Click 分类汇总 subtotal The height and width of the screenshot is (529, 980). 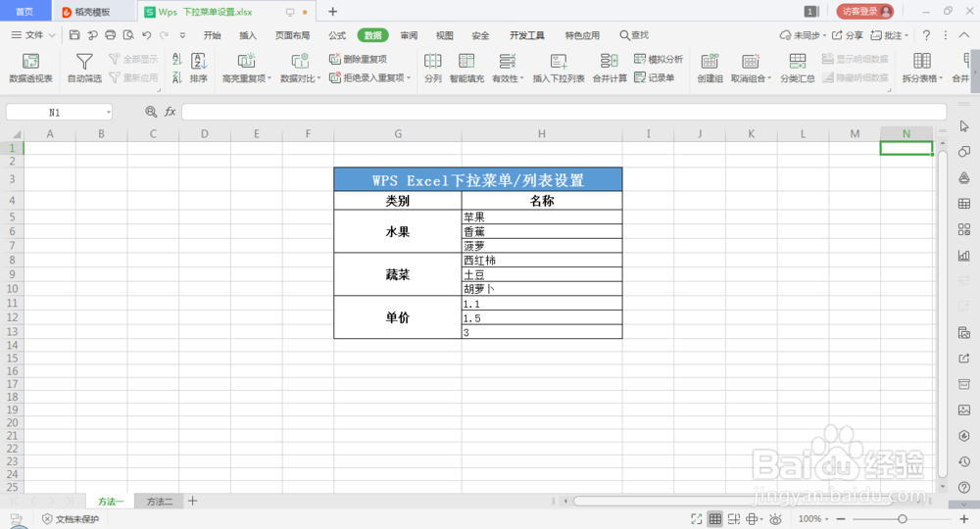pyautogui.click(x=797, y=68)
